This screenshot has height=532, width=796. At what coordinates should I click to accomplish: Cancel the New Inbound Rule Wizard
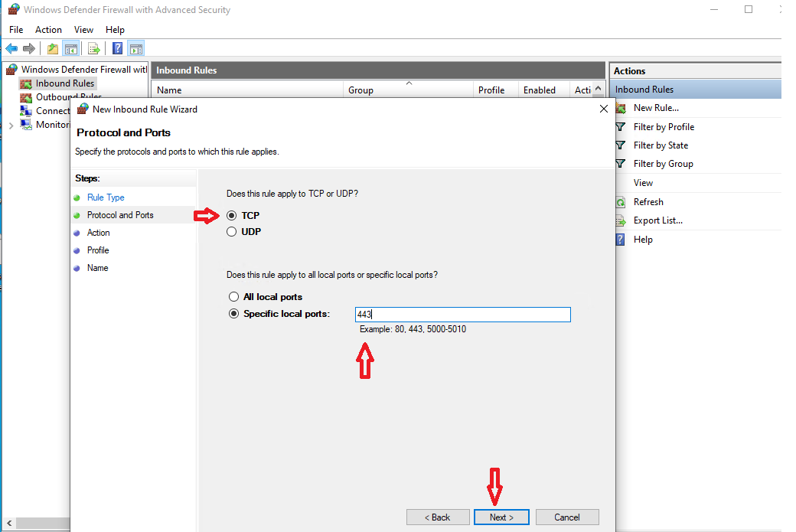tap(567, 517)
